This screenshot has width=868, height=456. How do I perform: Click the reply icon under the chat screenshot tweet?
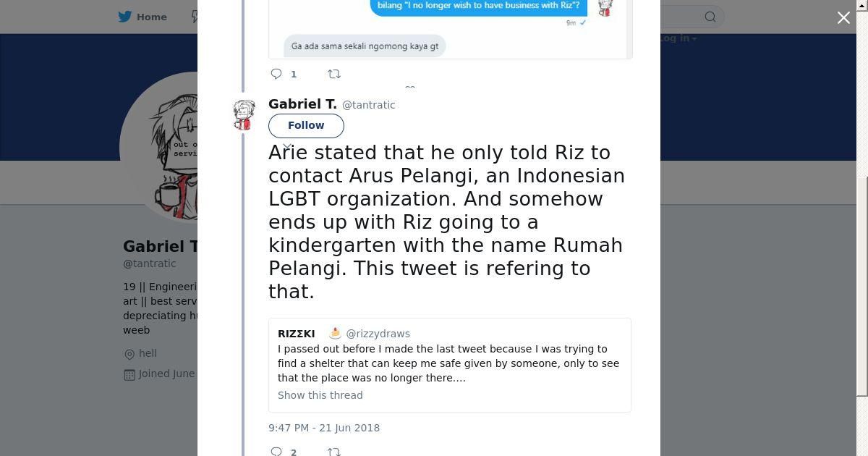pos(276,74)
